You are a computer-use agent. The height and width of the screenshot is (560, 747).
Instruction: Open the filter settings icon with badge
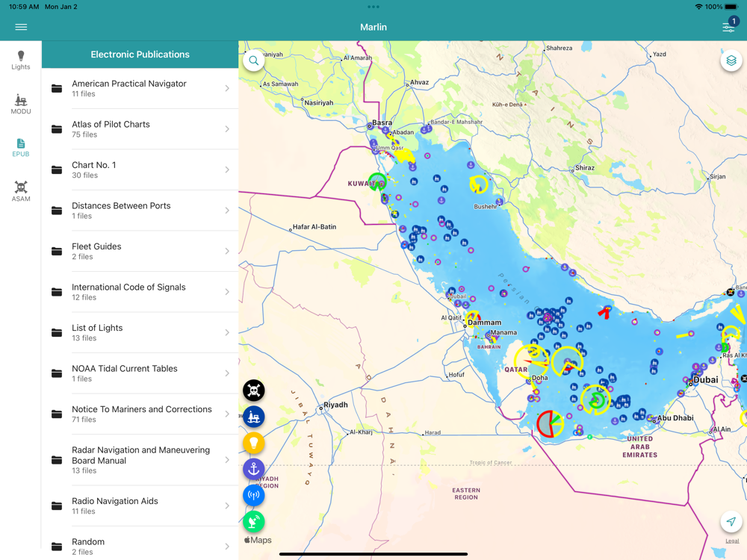729,25
